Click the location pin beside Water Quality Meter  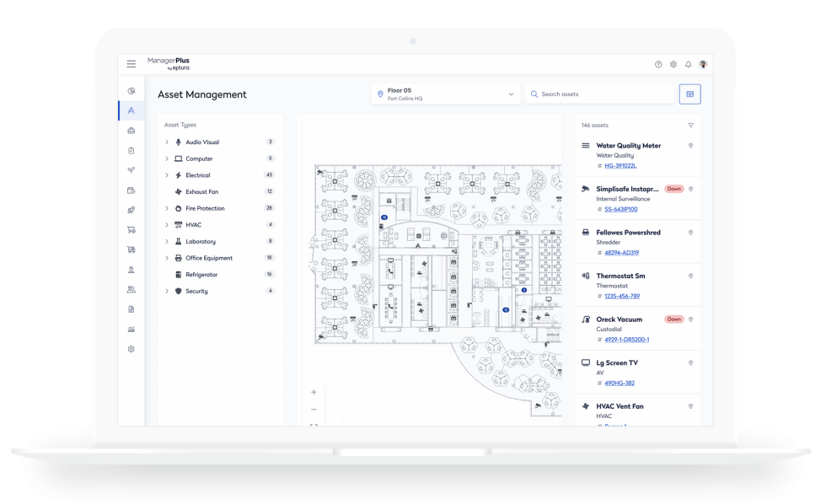689,145
